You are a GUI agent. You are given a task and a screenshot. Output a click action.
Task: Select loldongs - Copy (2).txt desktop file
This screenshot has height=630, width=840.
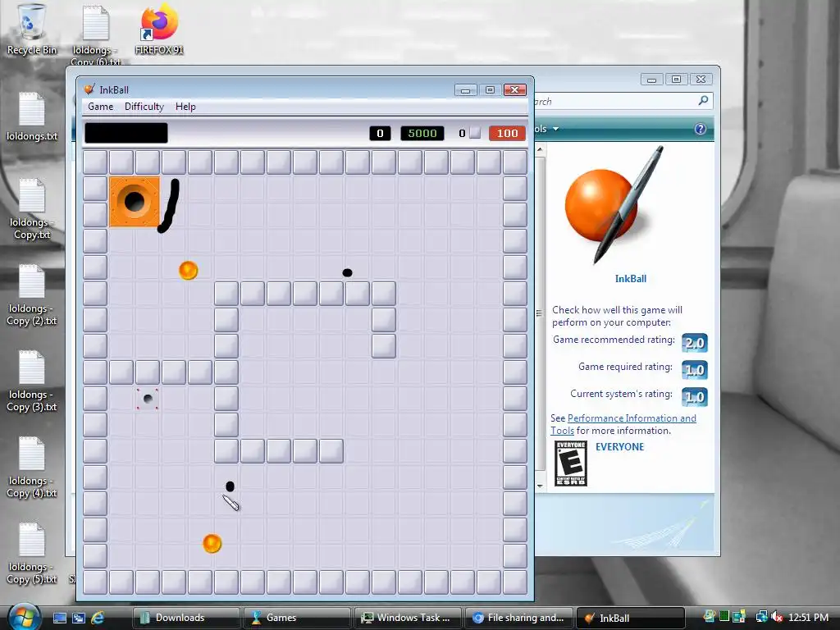[32, 295]
